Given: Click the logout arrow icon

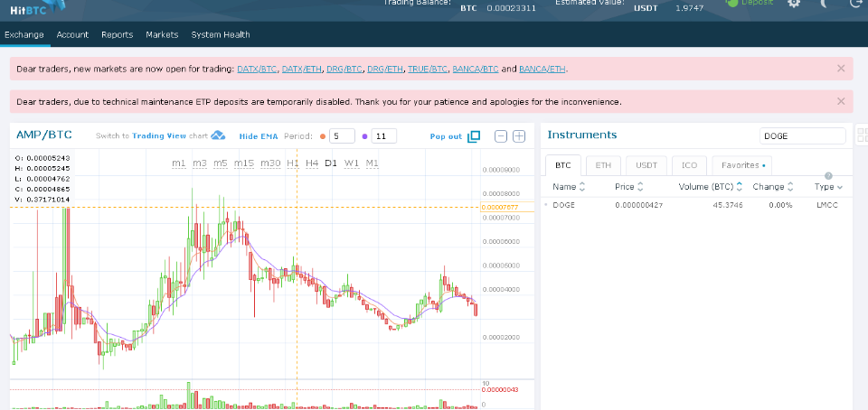Looking at the screenshot, I should click(x=855, y=4).
